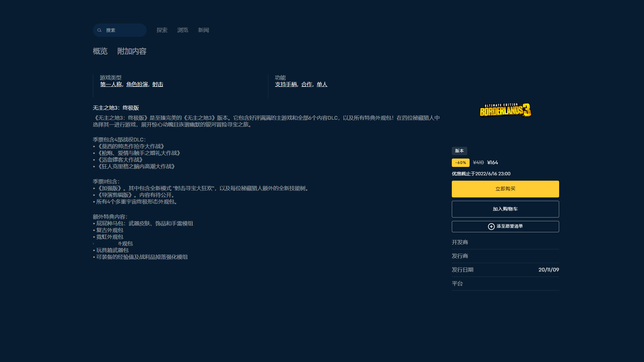Click the 《枪炮、爱情与触手之婚礼大作战》 item

137,153
